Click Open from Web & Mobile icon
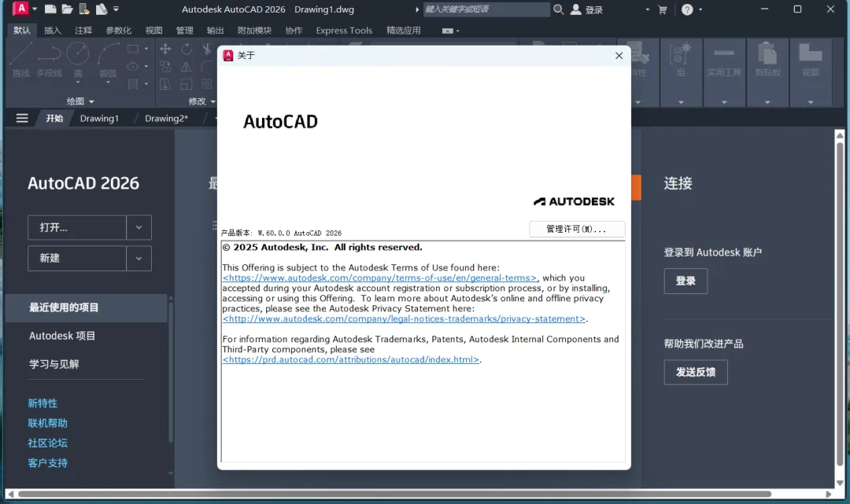 (84, 9)
